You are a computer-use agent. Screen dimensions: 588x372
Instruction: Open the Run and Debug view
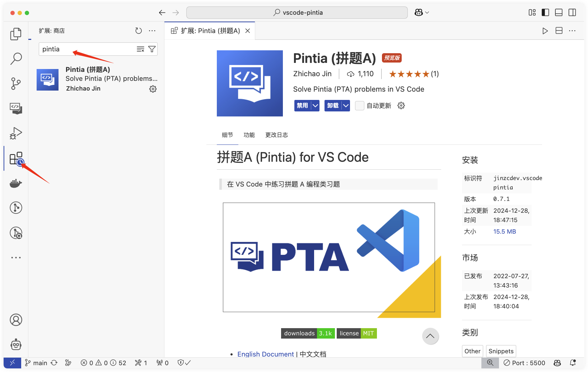pyautogui.click(x=16, y=133)
